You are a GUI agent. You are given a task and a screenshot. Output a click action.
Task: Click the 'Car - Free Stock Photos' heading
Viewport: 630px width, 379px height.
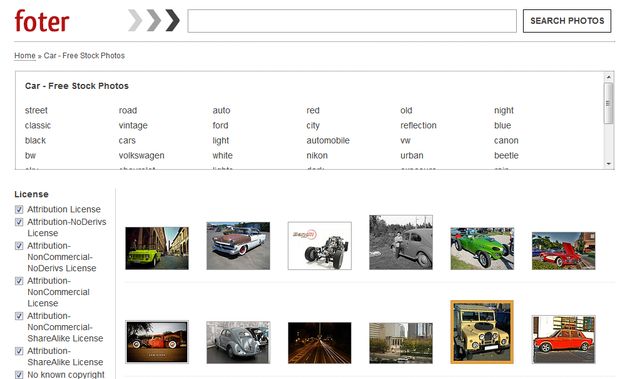[77, 86]
